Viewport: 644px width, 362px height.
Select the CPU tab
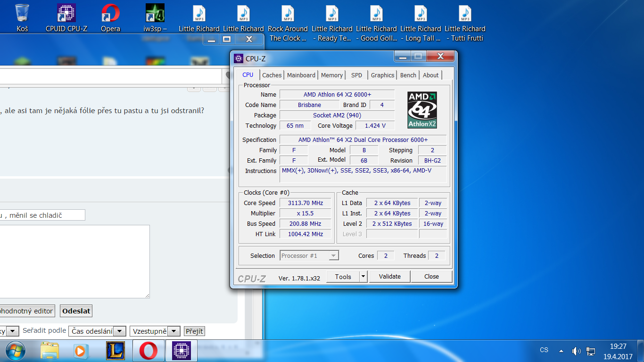tap(248, 74)
